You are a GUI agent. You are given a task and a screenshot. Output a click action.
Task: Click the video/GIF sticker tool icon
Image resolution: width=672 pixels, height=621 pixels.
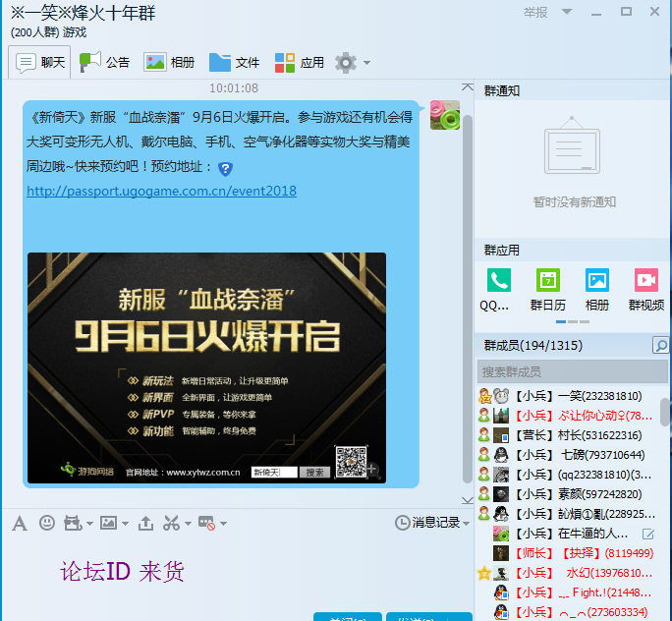coord(73,524)
